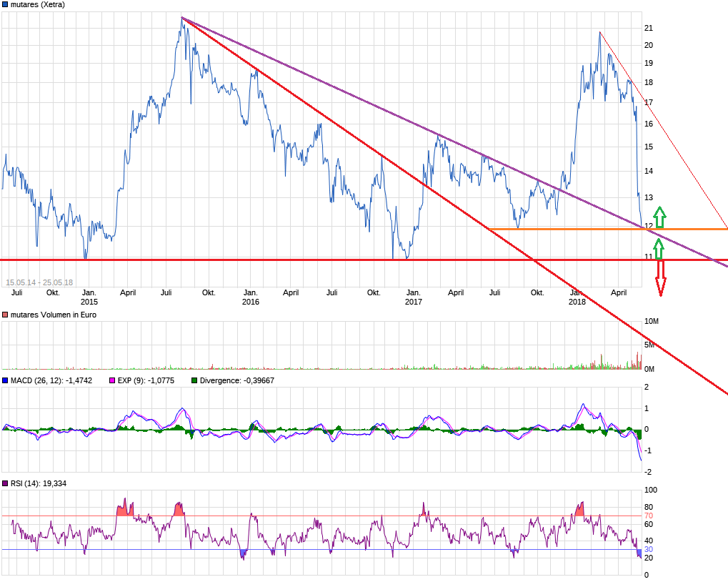Click the green up arrow below orange line
728x582 pixels.
coord(659,248)
